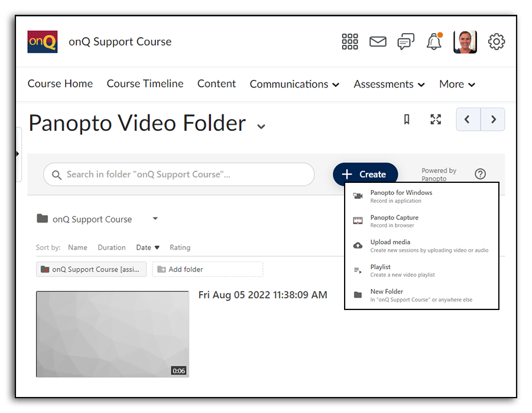Open the user profile avatar
Image resolution: width=532 pixels, height=413 pixels.
[465, 41]
